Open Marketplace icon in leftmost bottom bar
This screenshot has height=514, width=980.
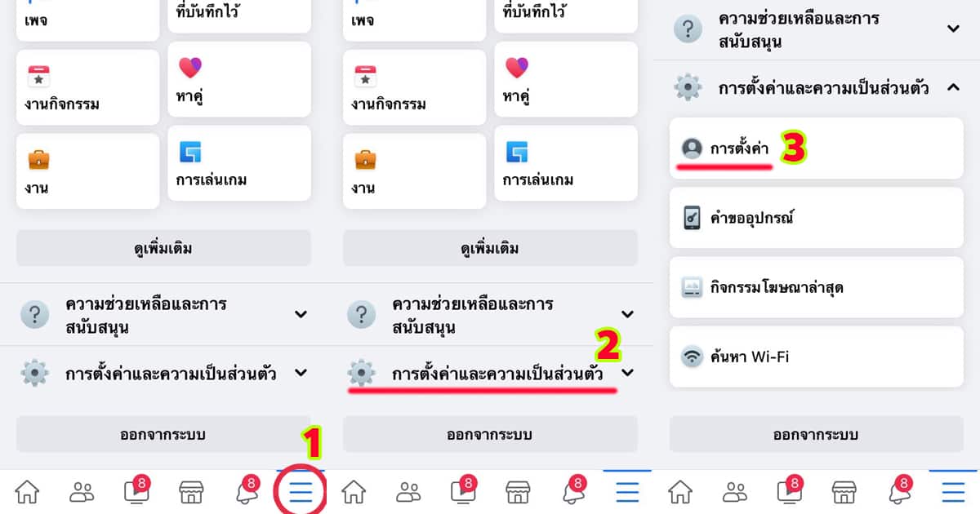tap(191, 492)
